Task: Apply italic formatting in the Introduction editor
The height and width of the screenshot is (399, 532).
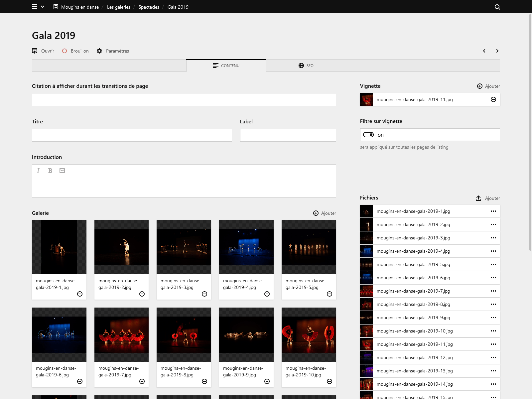Action: (x=38, y=171)
